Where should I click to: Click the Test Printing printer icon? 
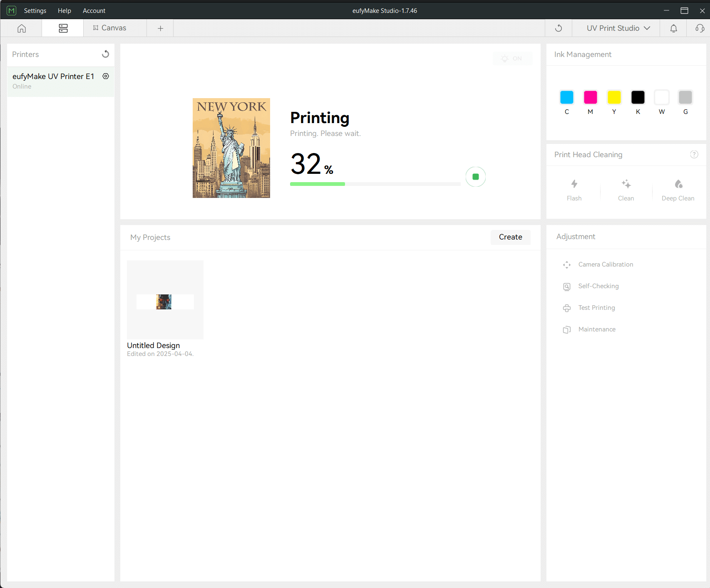[567, 308]
